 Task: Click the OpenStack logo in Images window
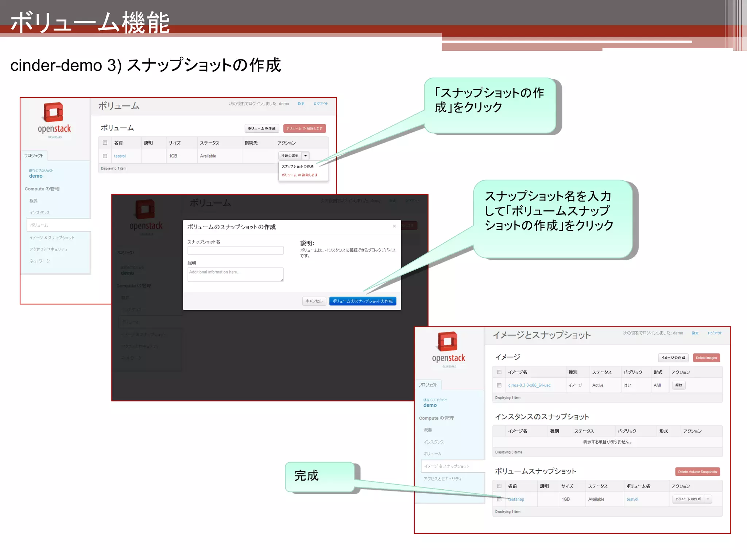click(448, 349)
